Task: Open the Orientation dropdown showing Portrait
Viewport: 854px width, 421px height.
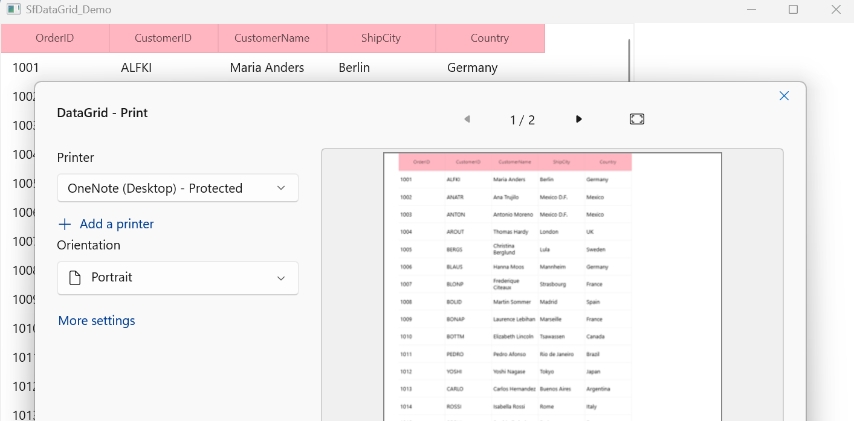Action: point(178,278)
